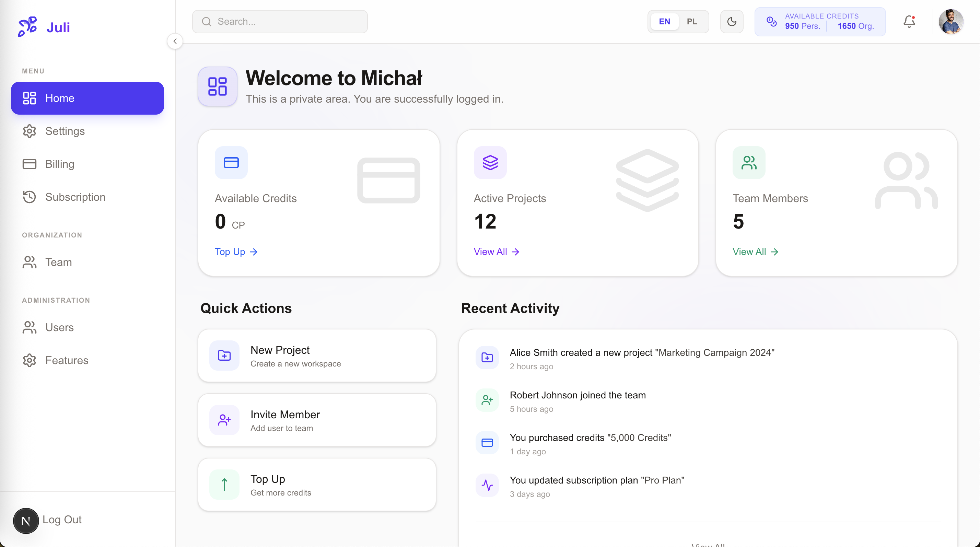Click View All in Team Members card

(755, 252)
